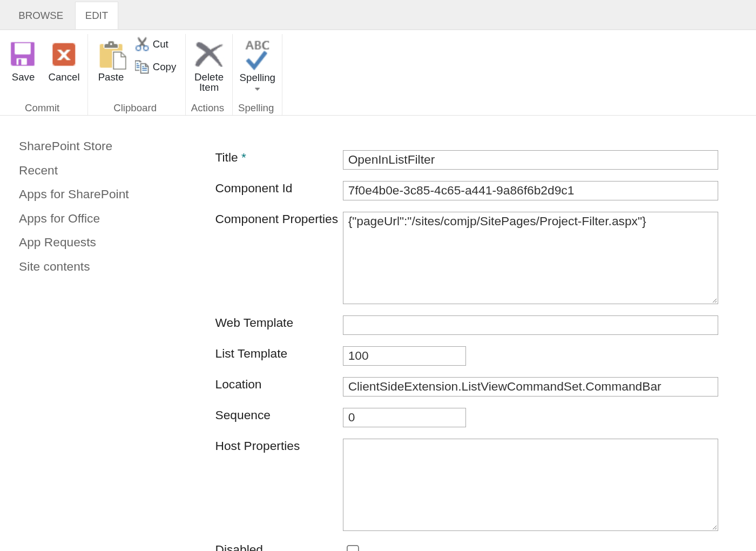This screenshot has width=756, height=551.
Task: Click the Delete Item icon
Action: (209, 54)
